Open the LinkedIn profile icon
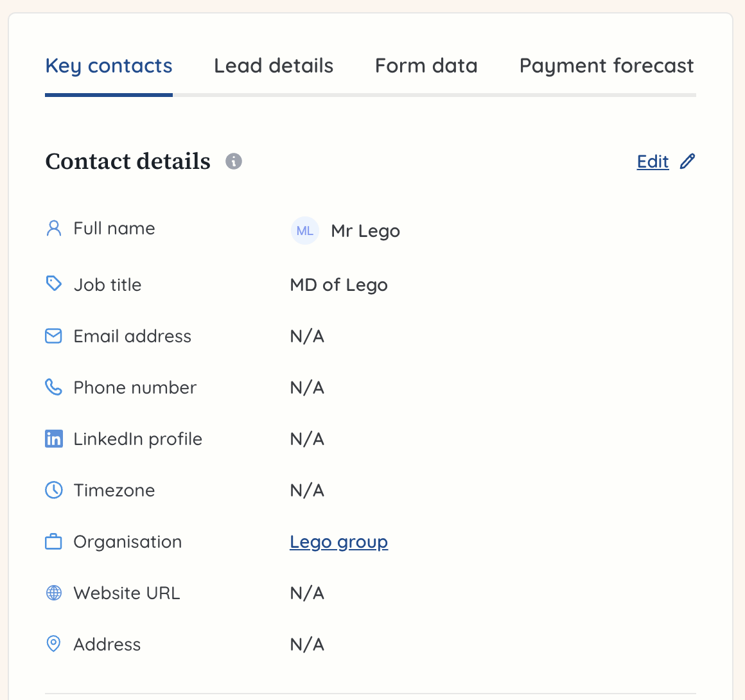 tap(54, 439)
